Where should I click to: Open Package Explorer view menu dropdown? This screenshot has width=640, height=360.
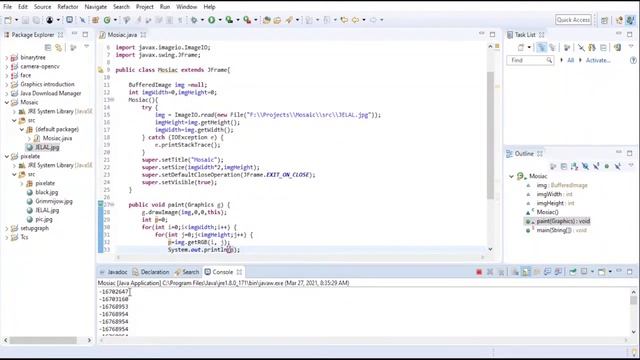point(87,47)
